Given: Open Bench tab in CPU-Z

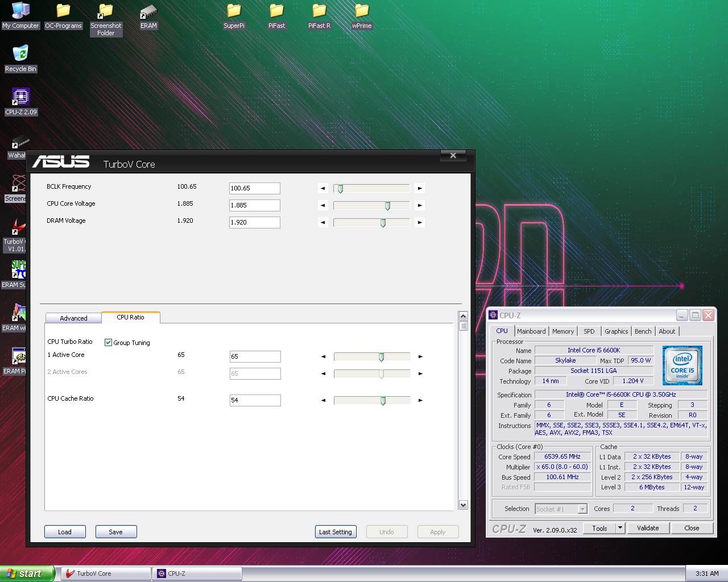Looking at the screenshot, I should click(643, 331).
